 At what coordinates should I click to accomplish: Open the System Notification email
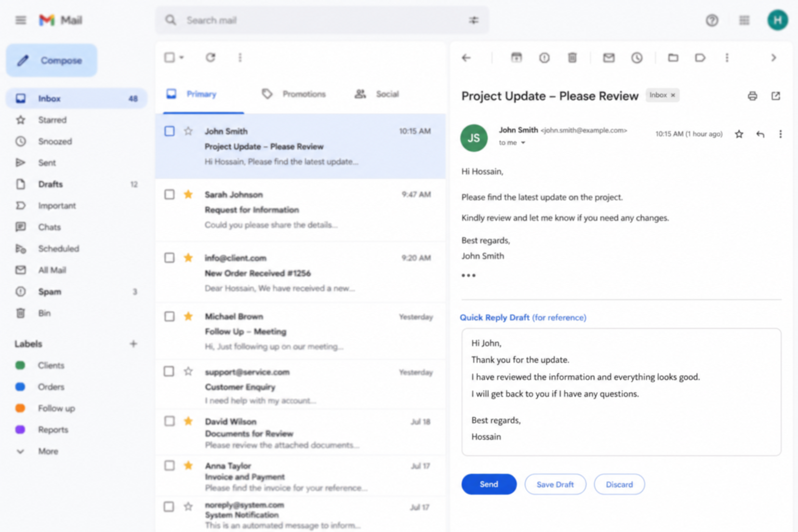(300, 514)
